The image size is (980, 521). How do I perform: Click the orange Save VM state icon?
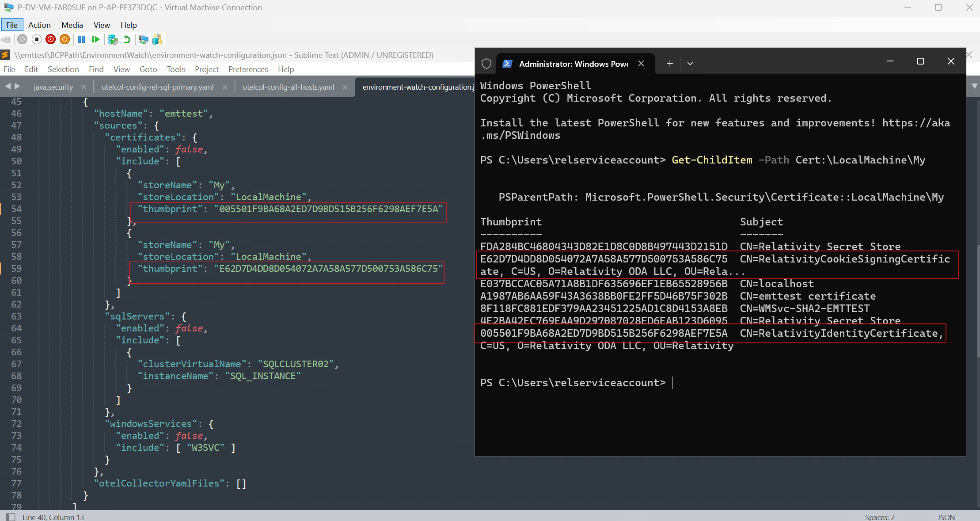point(65,39)
